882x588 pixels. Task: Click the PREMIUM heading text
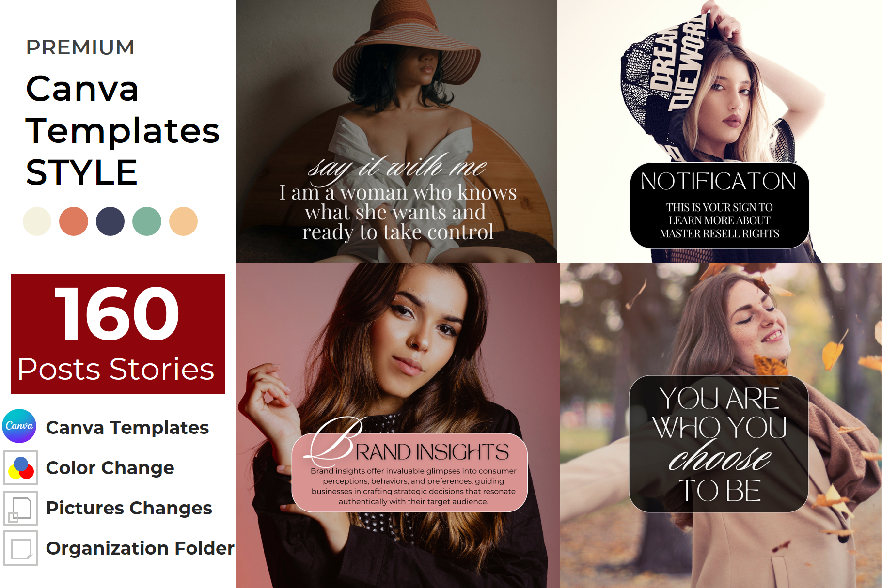tap(80, 47)
